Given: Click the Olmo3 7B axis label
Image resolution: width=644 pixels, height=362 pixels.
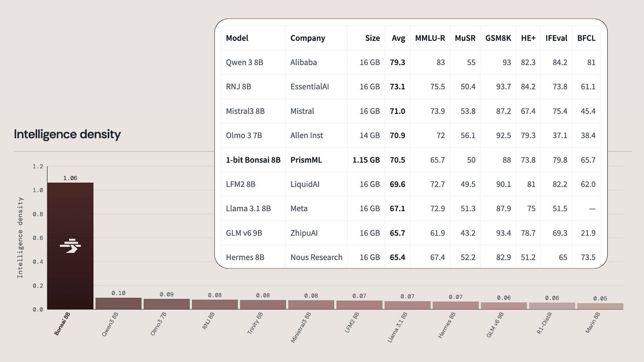Looking at the screenshot, I should pos(158,324).
